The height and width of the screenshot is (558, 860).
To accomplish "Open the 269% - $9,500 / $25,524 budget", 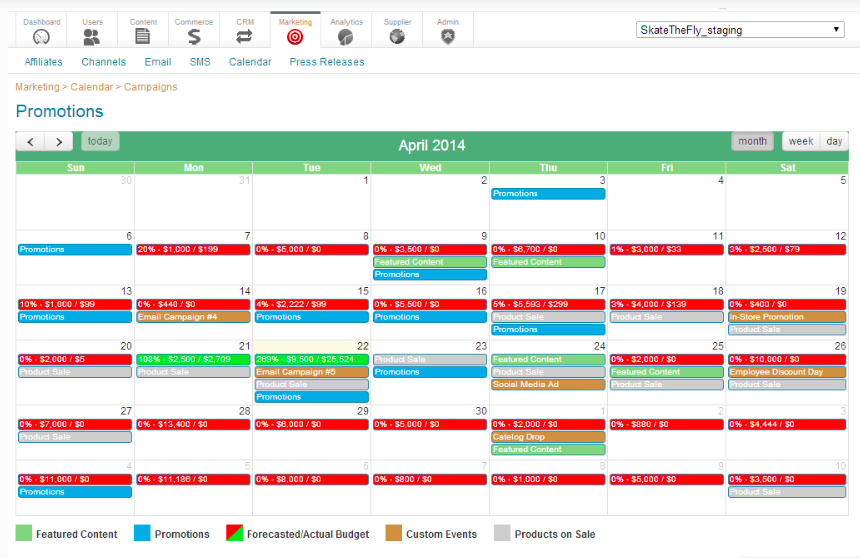I will (x=312, y=359).
